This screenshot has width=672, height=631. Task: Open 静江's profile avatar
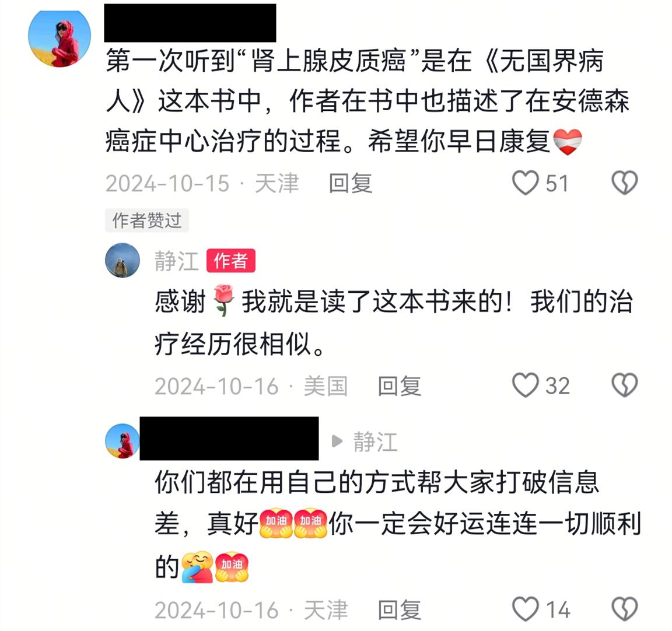[x=123, y=260]
